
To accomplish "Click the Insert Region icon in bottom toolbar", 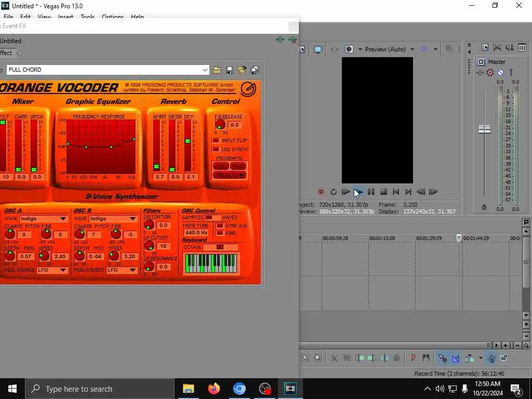I will coord(426,358).
